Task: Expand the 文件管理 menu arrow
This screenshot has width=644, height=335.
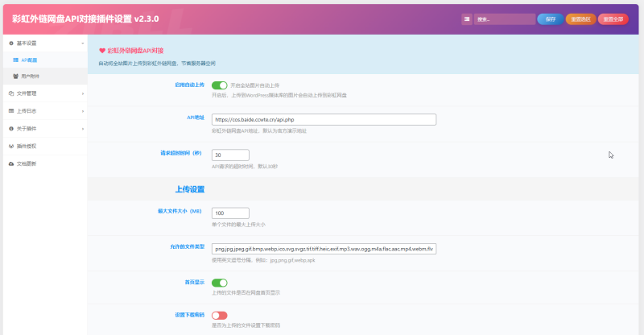Action: [x=82, y=93]
